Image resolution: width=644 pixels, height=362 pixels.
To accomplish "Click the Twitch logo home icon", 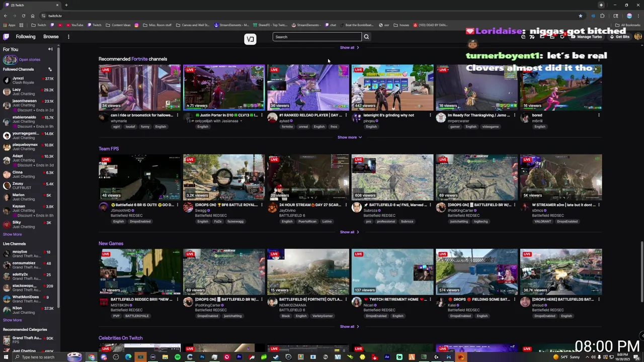I will pos(6,37).
